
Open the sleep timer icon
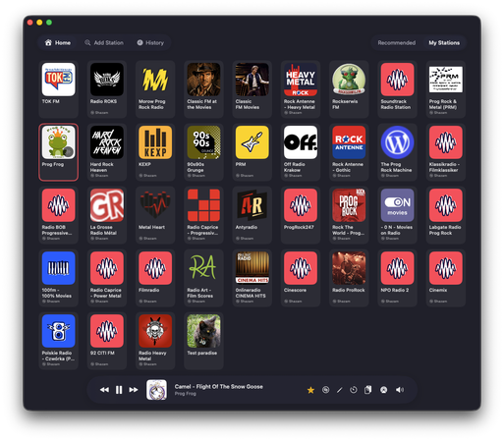[x=354, y=390]
